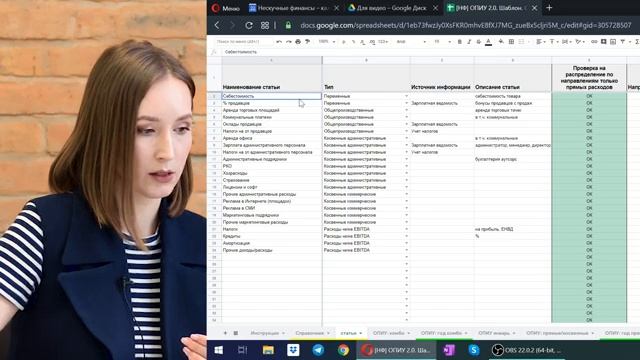Open cell borders options
Image resolution: width=640 pixels, height=360 pixels.
511,42
